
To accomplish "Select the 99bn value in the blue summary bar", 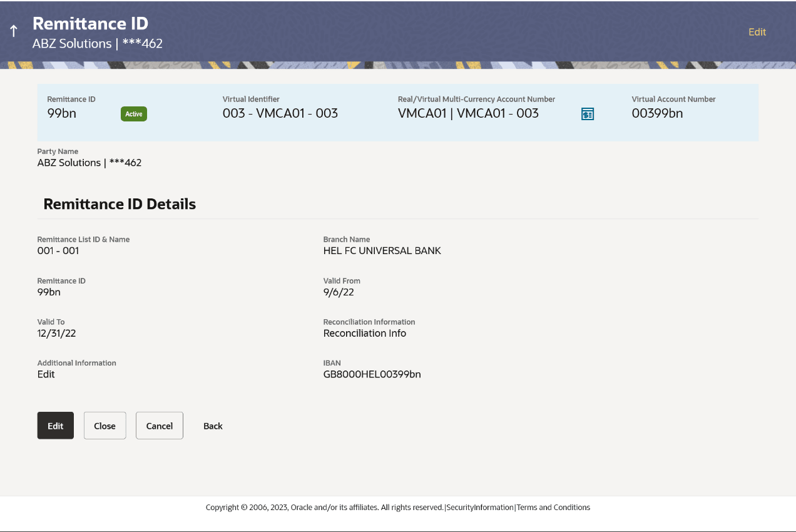I will pos(62,113).
